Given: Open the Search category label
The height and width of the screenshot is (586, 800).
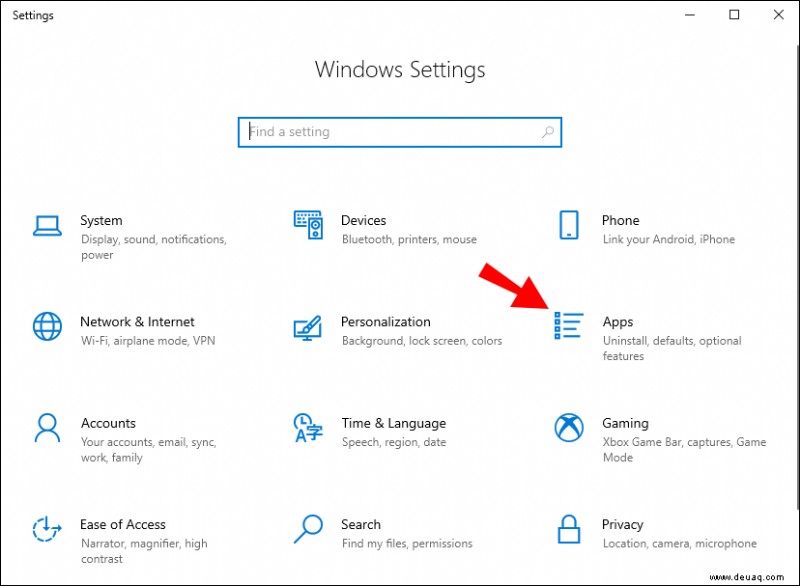Looking at the screenshot, I should point(361,524).
